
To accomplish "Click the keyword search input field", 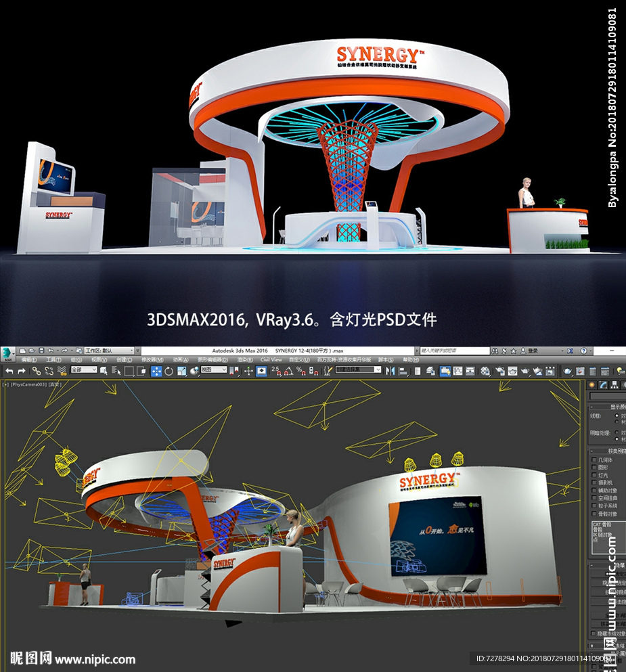I will (454, 351).
